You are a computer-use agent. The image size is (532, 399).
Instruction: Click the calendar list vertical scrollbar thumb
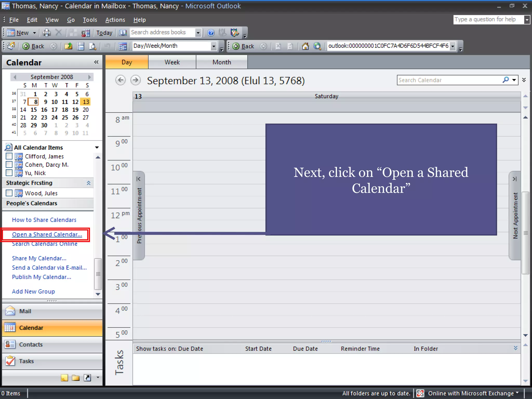[x=98, y=274]
